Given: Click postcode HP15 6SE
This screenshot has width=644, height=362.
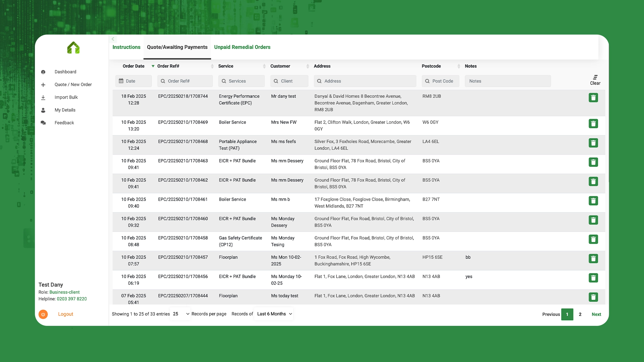Looking at the screenshot, I should 432,257.
